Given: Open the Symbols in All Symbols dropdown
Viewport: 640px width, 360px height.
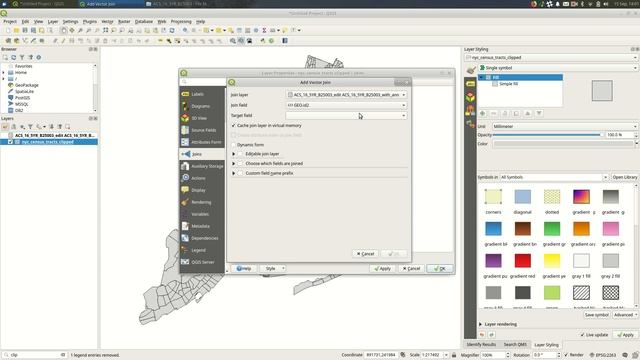Looking at the screenshot, I should (554, 177).
